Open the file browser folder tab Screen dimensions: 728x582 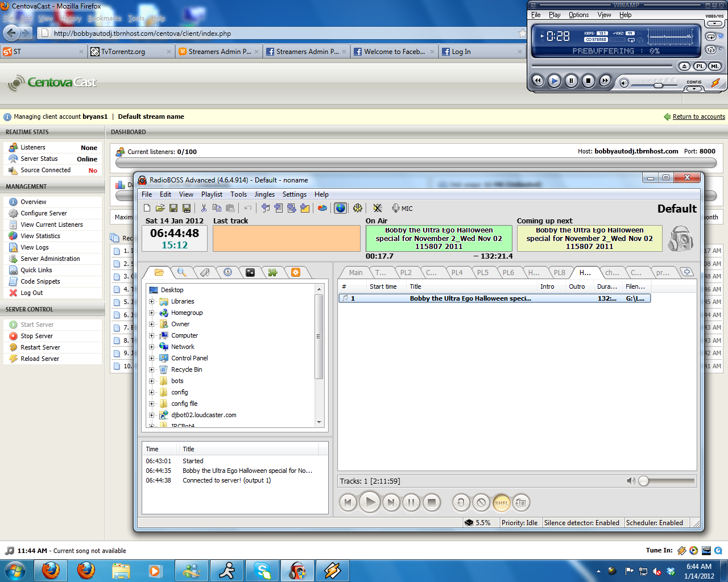pos(159,272)
